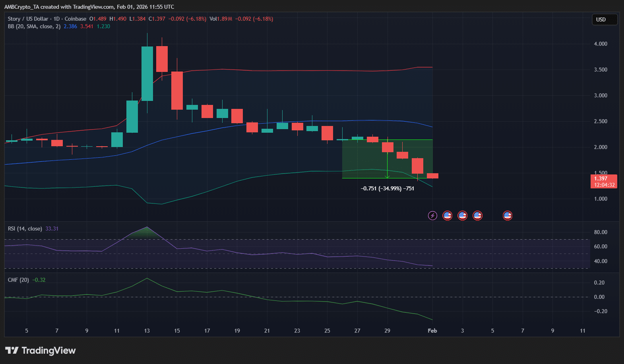Select the green measurement arrow on the chart
This screenshot has height=364, width=624.
tap(388, 159)
